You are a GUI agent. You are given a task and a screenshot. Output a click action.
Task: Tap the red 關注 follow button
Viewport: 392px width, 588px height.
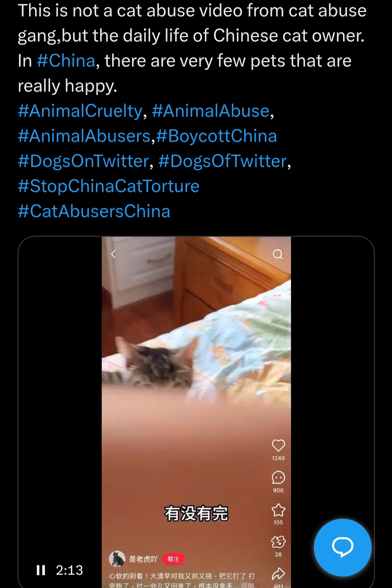pyautogui.click(x=173, y=559)
